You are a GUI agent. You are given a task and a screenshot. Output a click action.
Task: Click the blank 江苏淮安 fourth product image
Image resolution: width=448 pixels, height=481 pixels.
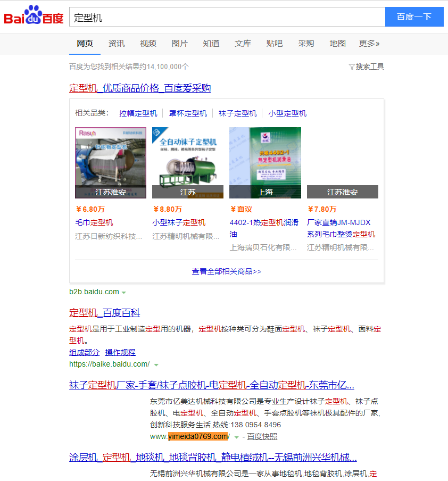(x=343, y=163)
